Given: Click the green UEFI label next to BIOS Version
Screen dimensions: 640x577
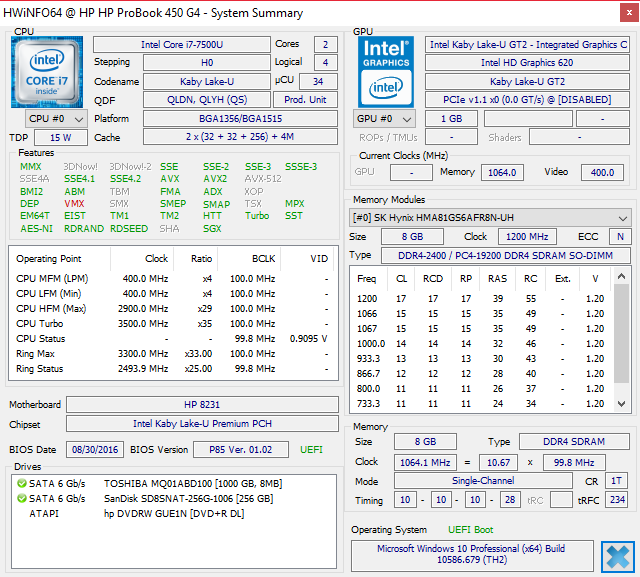Looking at the screenshot, I should [311, 450].
